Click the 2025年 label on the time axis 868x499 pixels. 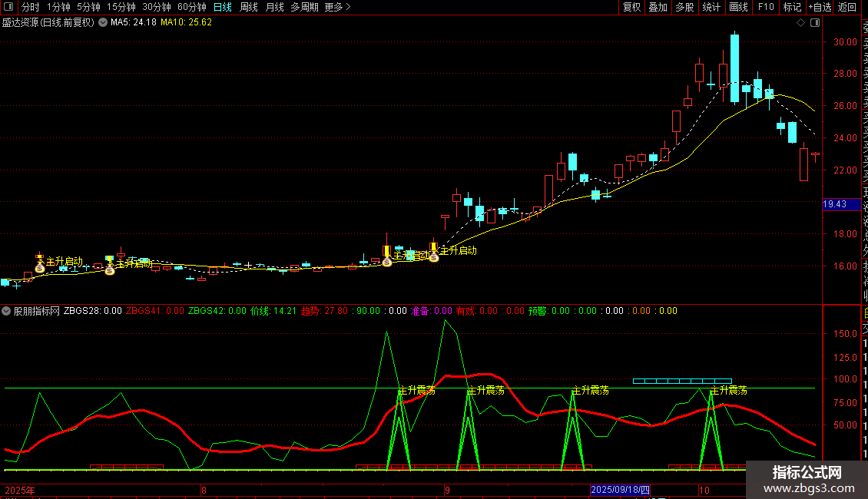(20, 490)
